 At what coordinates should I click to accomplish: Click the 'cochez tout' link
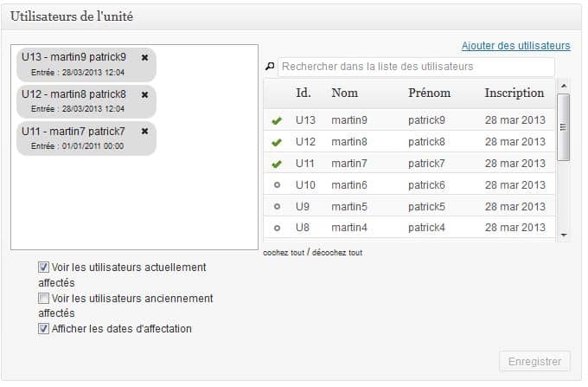point(283,253)
